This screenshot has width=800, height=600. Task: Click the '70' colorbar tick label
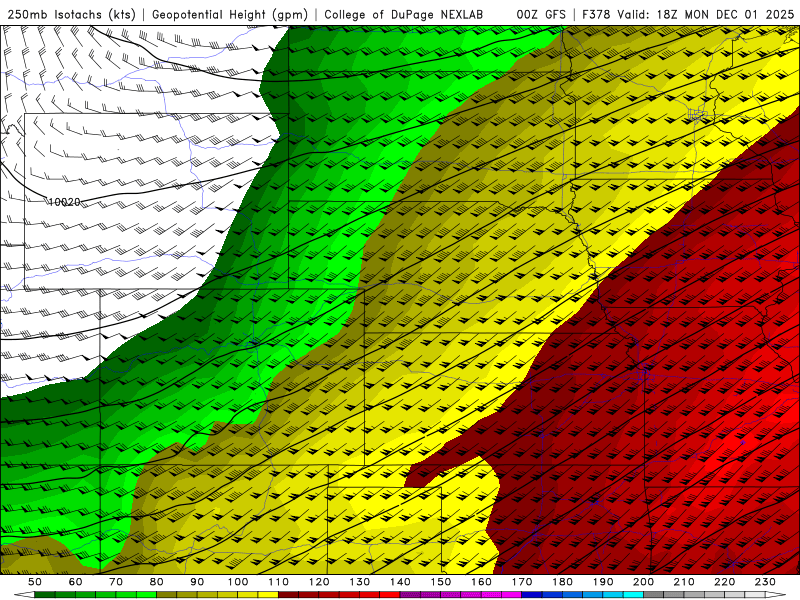pyautogui.click(x=116, y=582)
